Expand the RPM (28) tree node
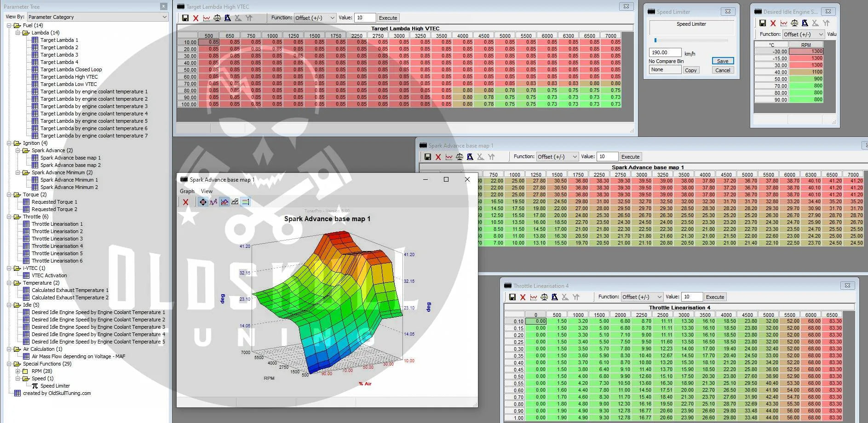Viewport: 868px width, 423px height. pos(18,371)
